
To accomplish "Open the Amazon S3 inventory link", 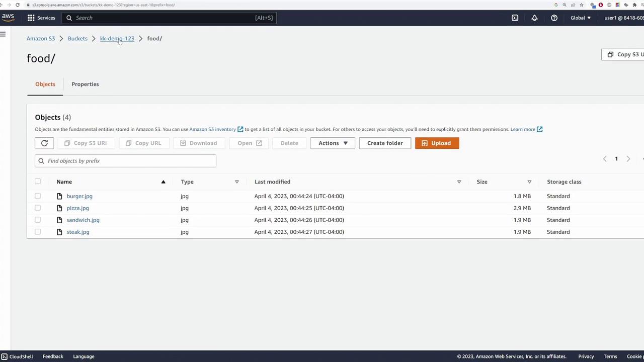I will coord(212,129).
